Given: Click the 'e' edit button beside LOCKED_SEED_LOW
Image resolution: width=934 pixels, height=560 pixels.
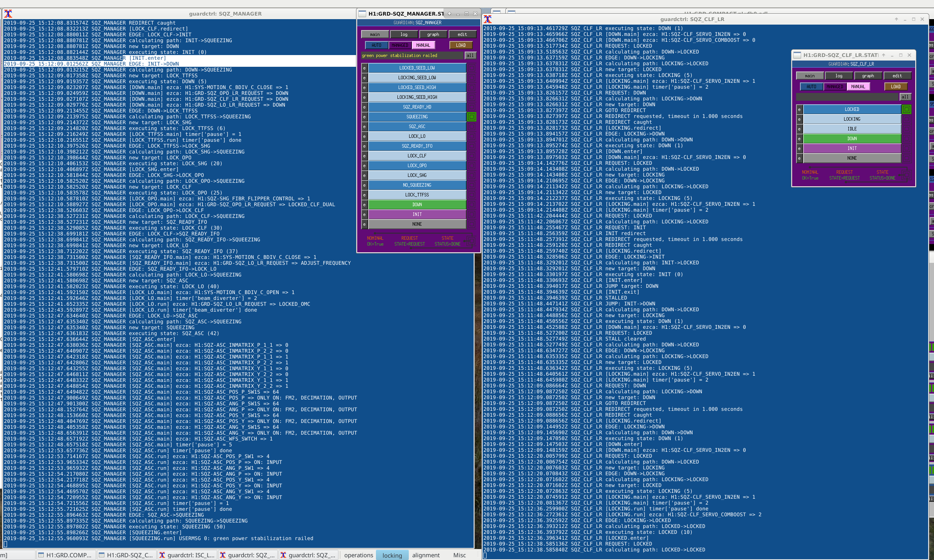Looking at the screenshot, I should [364, 68].
